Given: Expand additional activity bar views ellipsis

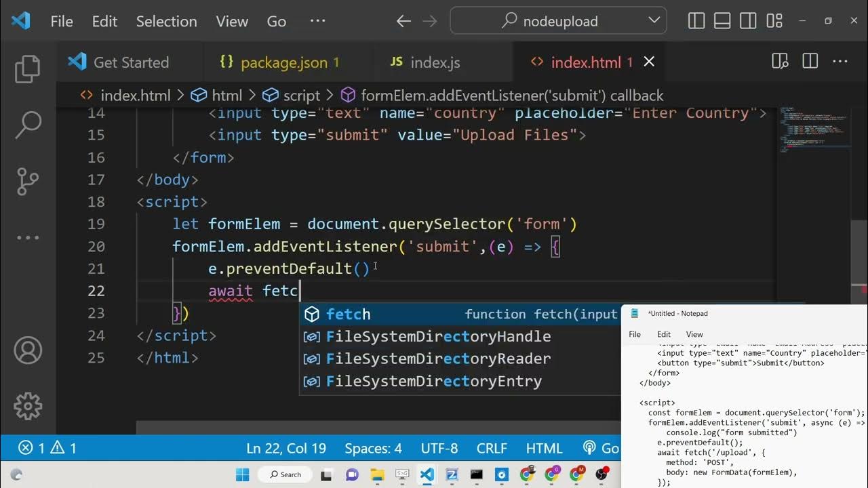Looking at the screenshot, I should [28, 238].
